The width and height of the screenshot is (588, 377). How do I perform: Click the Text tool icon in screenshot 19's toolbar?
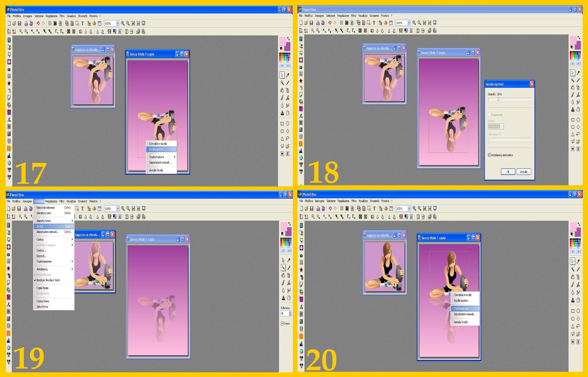click(82, 208)
